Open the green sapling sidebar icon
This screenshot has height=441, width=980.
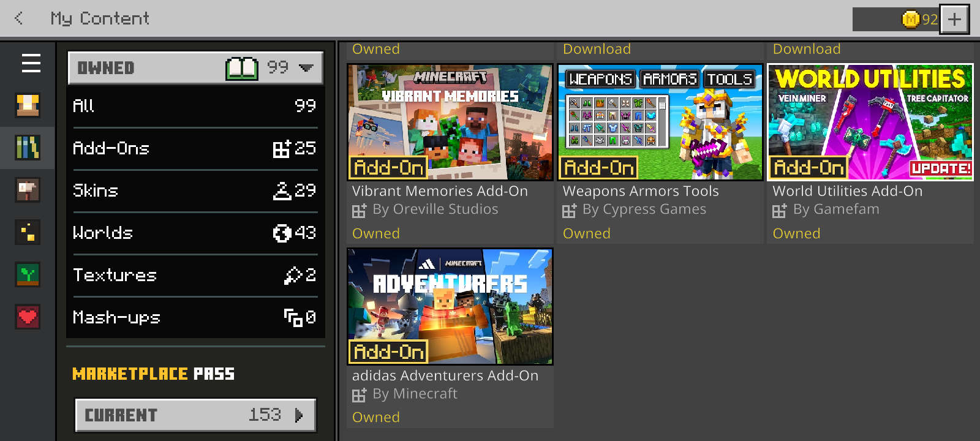point(28,274)
